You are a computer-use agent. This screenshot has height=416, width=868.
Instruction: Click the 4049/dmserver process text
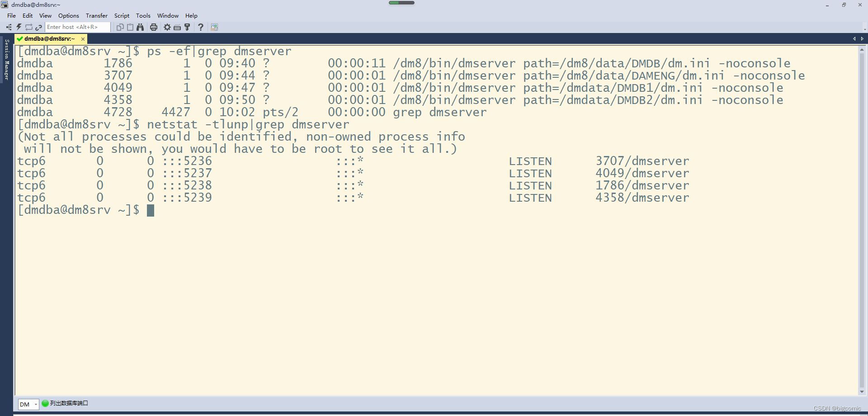[642, 173]
